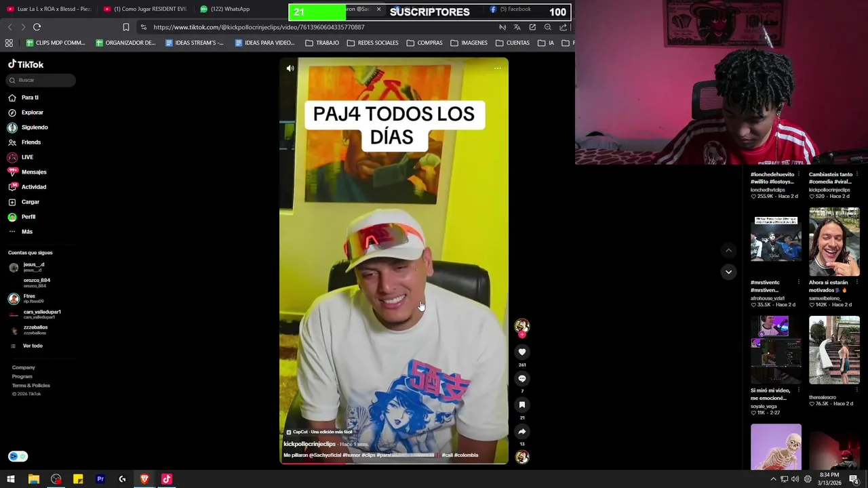Open the Actividad notifications
868x488 pixels.
point(27,187)
